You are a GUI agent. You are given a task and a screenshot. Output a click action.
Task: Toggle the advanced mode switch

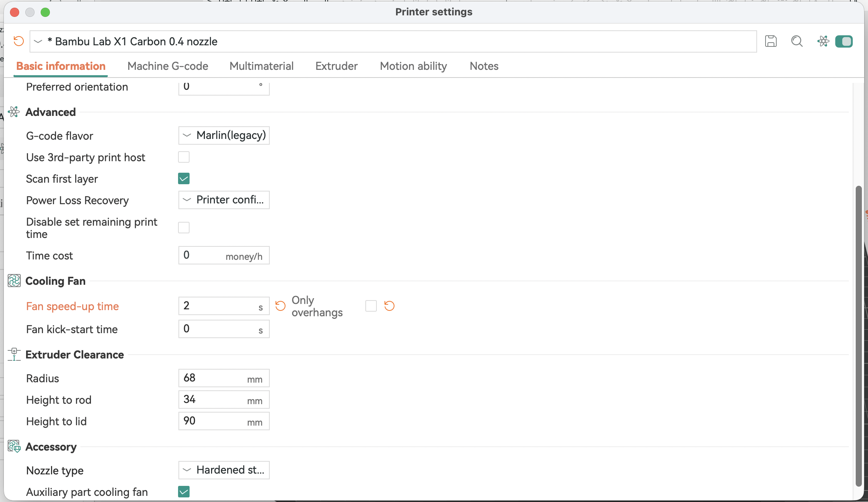click(x=844, y=41)
